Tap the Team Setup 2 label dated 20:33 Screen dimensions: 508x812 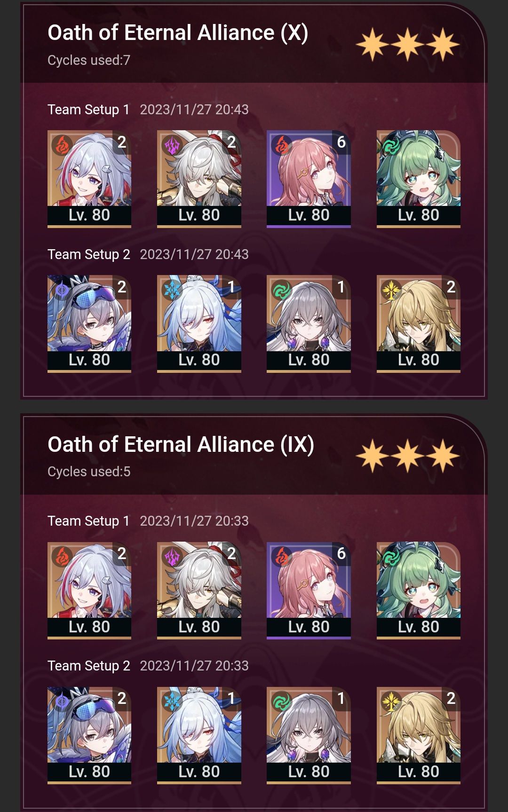click(x=88, y=666)
